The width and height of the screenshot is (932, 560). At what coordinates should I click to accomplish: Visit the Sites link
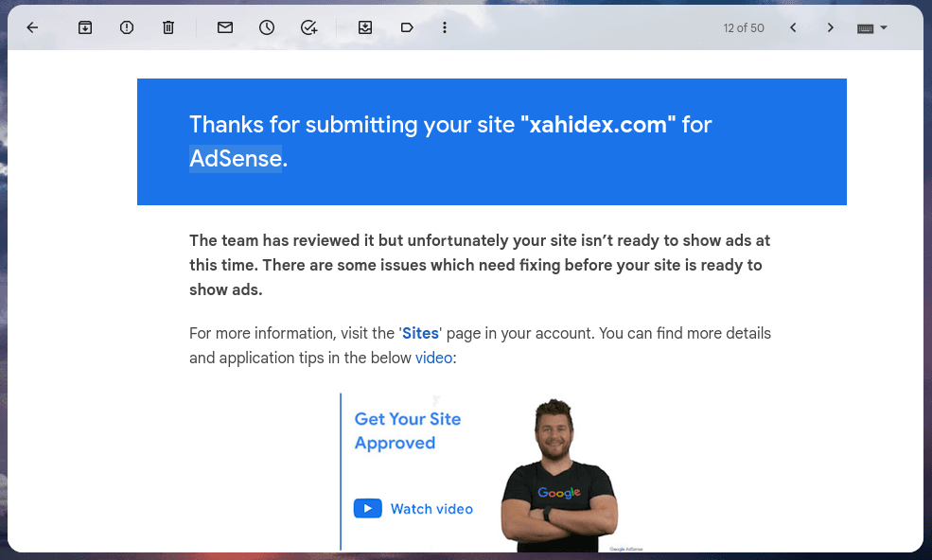click(420, 333)
